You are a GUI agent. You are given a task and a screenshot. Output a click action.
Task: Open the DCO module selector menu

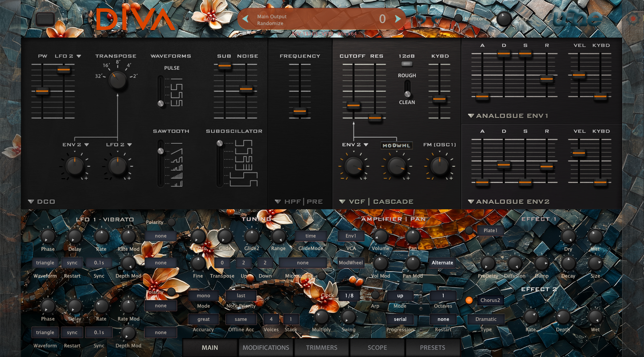(41, 201)
